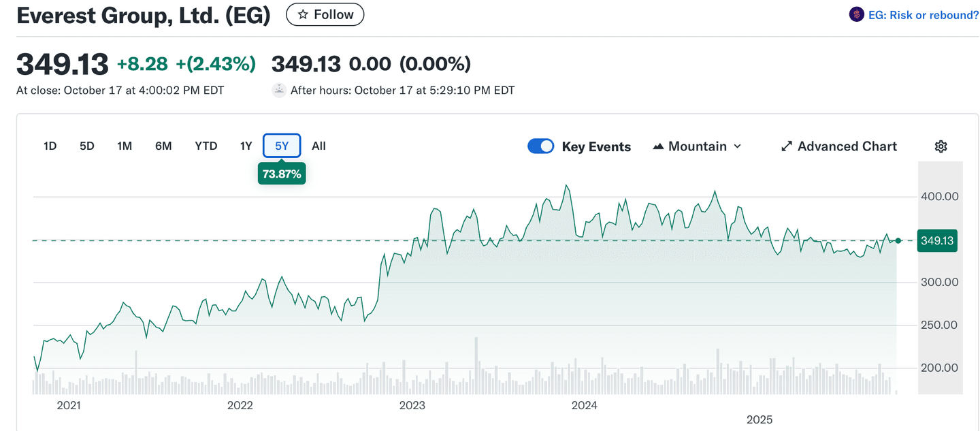
Task: Click the Mountain chart type icon
Action: click(658, 146)
